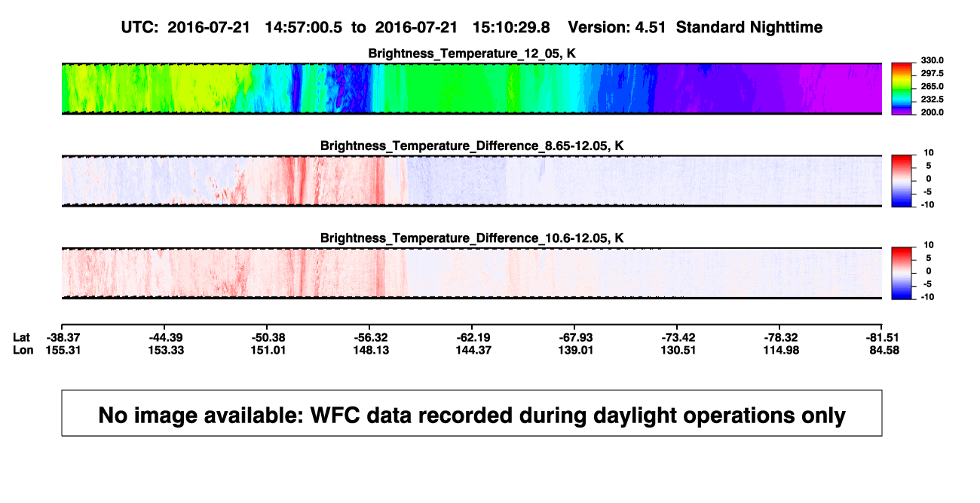
Task: Click the longitude value 139.01
Action: coord(574,350)
